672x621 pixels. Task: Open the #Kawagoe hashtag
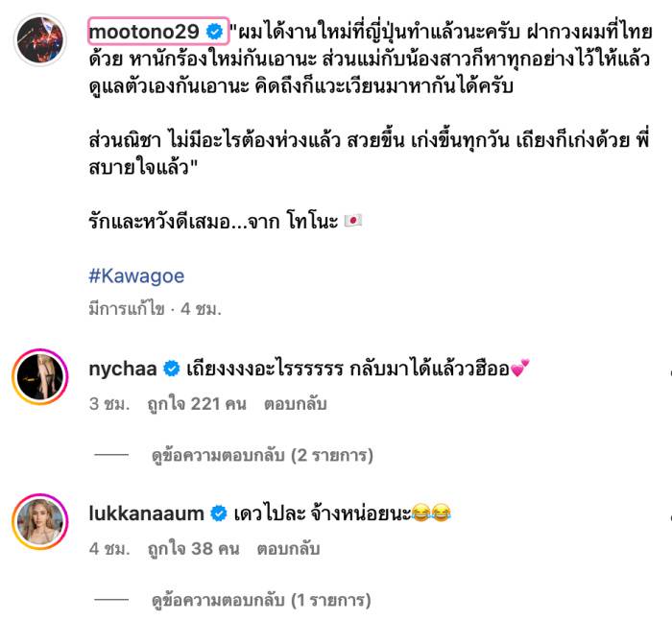(136, 276)
